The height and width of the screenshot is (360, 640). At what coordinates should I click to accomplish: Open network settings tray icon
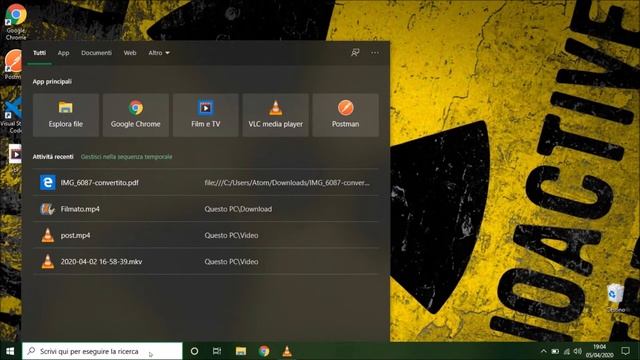(567, 351)
